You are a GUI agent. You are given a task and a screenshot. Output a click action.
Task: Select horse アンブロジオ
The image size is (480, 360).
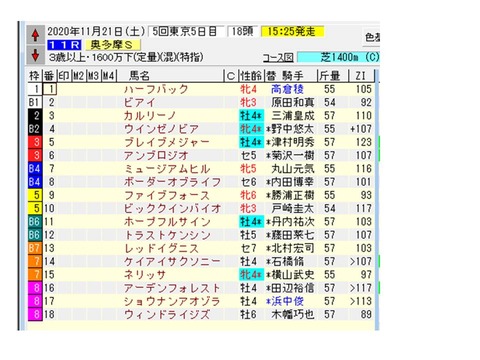(156, 155)
